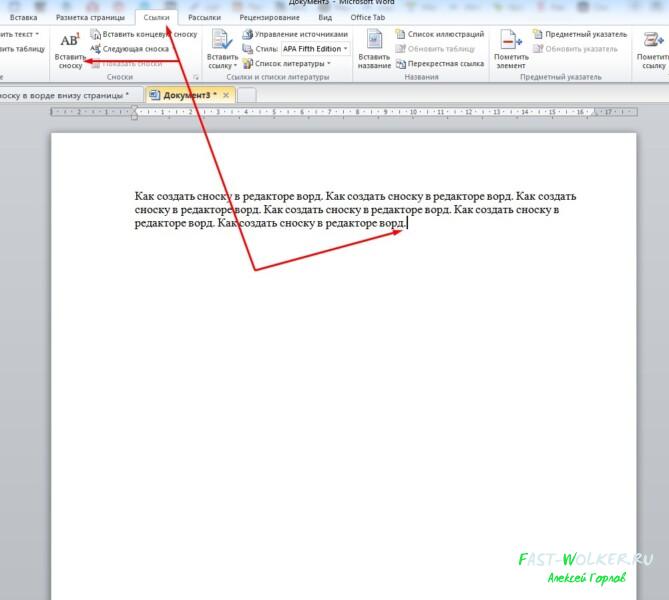Click the Insert Caption icon
The width and height of the screenshot is (669, 600).
(374, 40)
